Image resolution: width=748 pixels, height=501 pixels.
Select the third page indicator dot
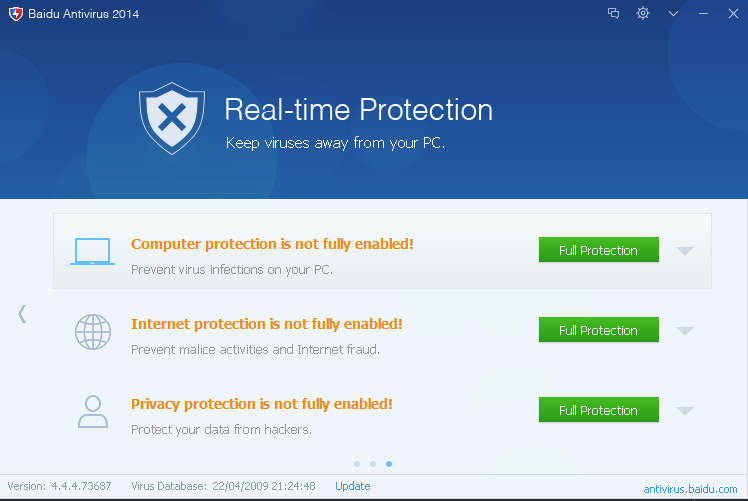(389, 464)
